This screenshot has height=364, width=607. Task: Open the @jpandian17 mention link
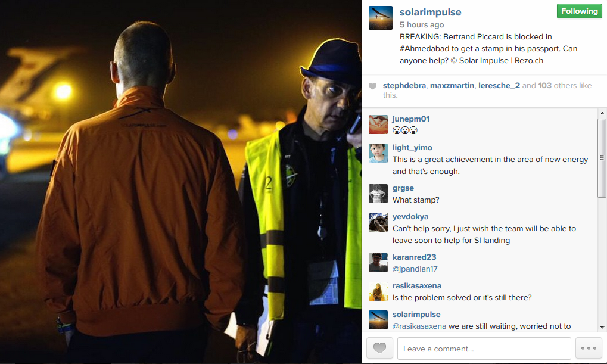click(415, 269)
